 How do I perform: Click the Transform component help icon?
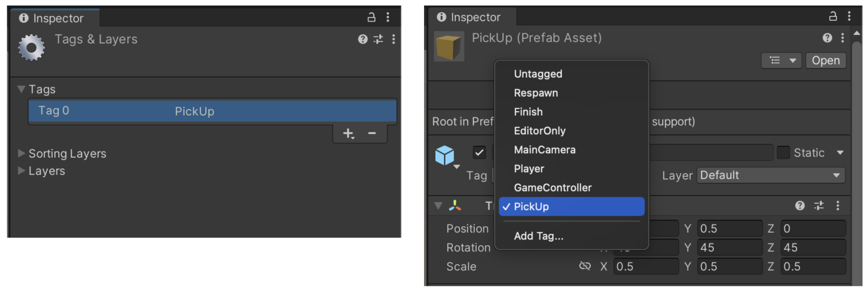(800, 206)
